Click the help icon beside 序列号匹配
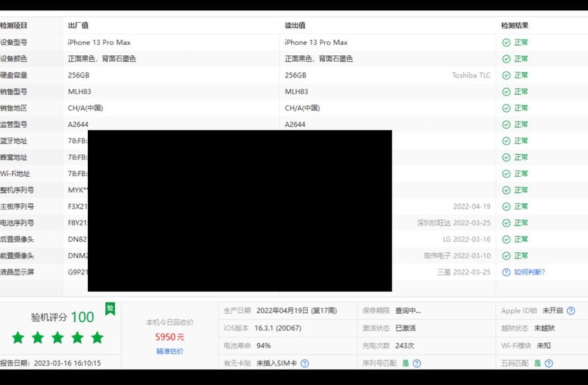This screenshot has height=385, width=588. [x=416, y=364]
